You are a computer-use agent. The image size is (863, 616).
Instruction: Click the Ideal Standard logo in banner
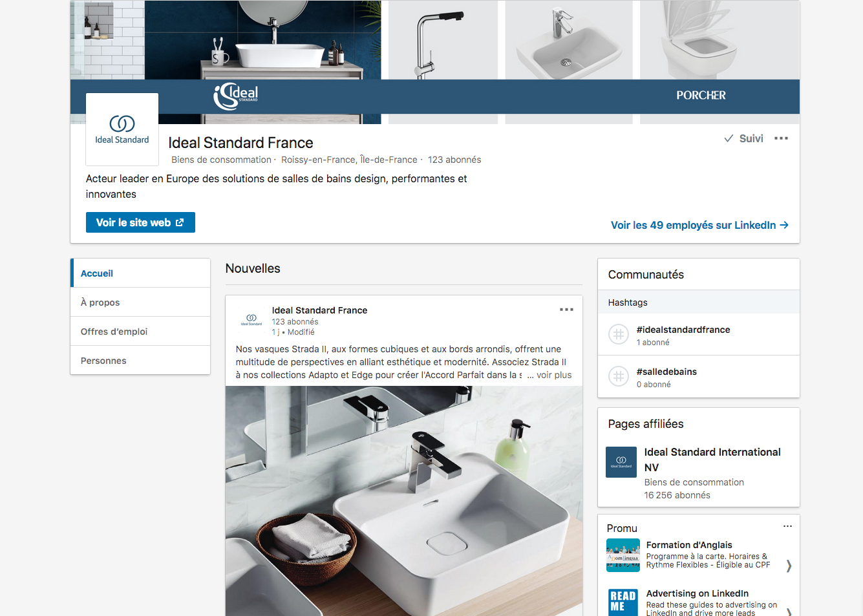[236, 96]
